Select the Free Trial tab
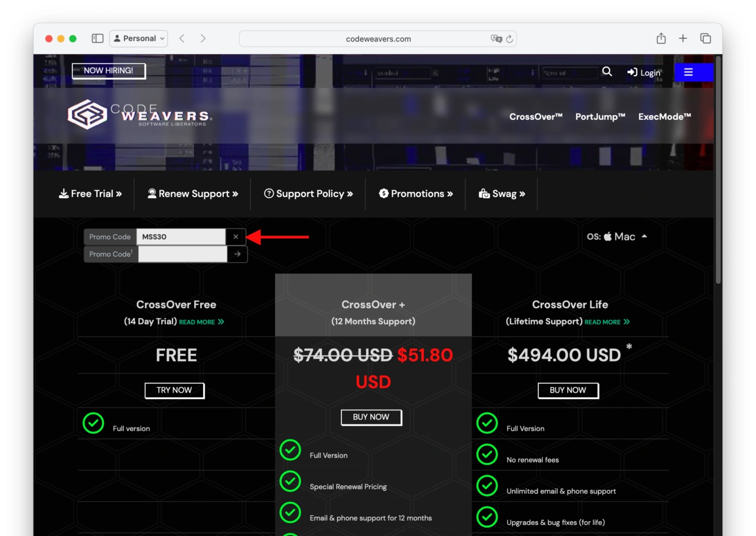 [x=90, y=194]
